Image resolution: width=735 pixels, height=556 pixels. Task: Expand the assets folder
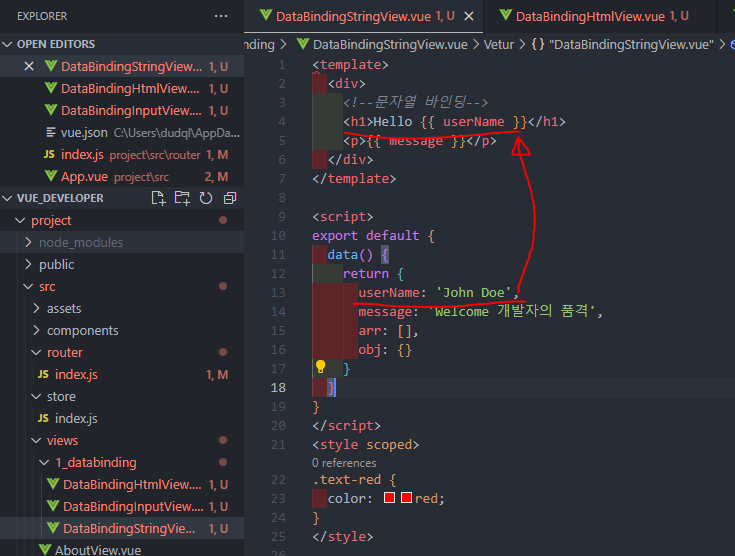[36, 308]
